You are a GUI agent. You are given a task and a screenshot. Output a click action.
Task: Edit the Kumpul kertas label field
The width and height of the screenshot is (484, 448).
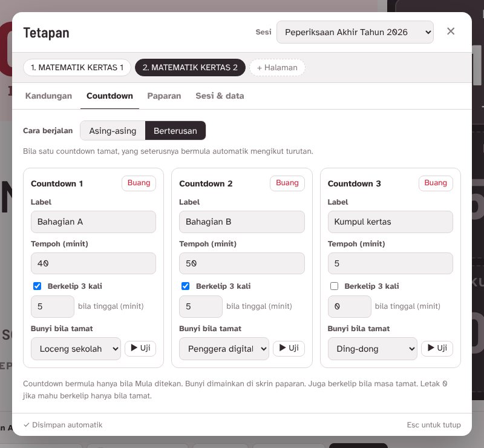coord(390,222)
